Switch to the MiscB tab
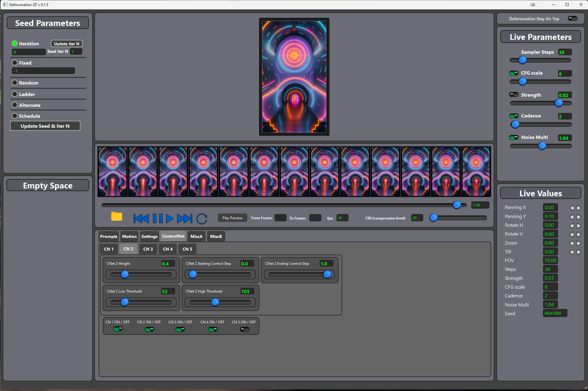The image size is (588, 391). pos(217,236)
